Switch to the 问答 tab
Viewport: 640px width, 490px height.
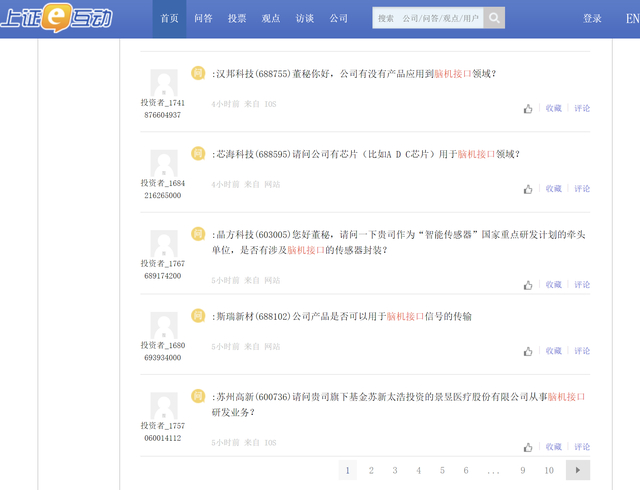coord(203,19)
